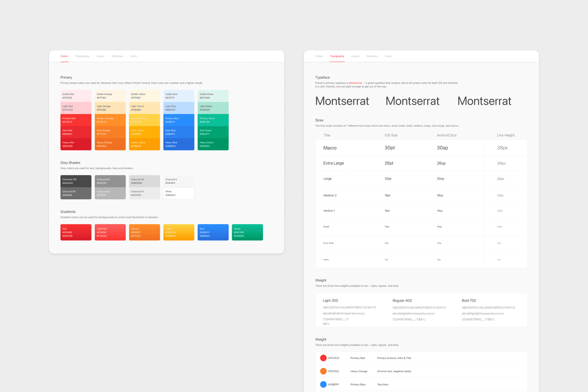
Task: Click the Bold 700 weight heading
Action: 469,301
